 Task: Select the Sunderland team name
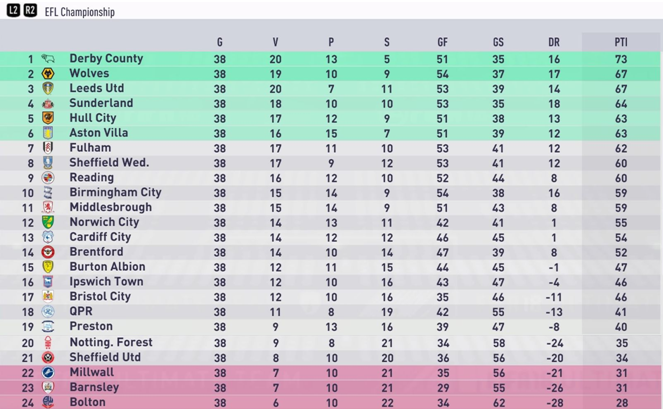101,103
